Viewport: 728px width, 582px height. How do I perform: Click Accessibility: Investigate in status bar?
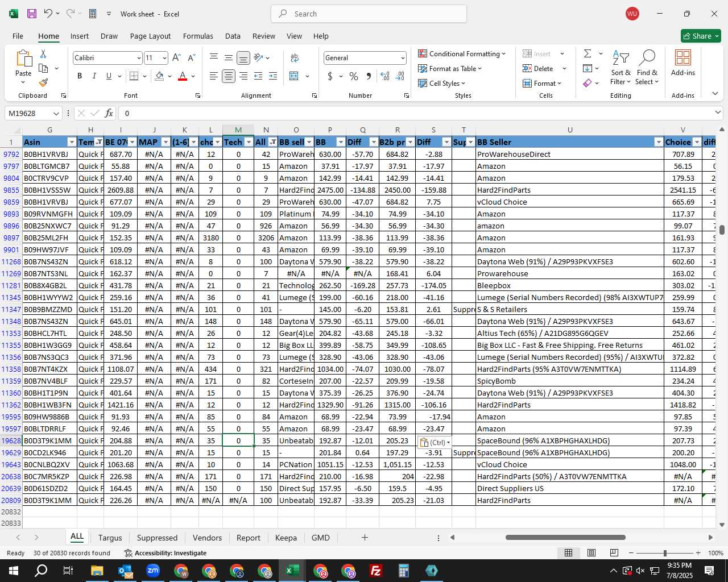pos(165,553)
